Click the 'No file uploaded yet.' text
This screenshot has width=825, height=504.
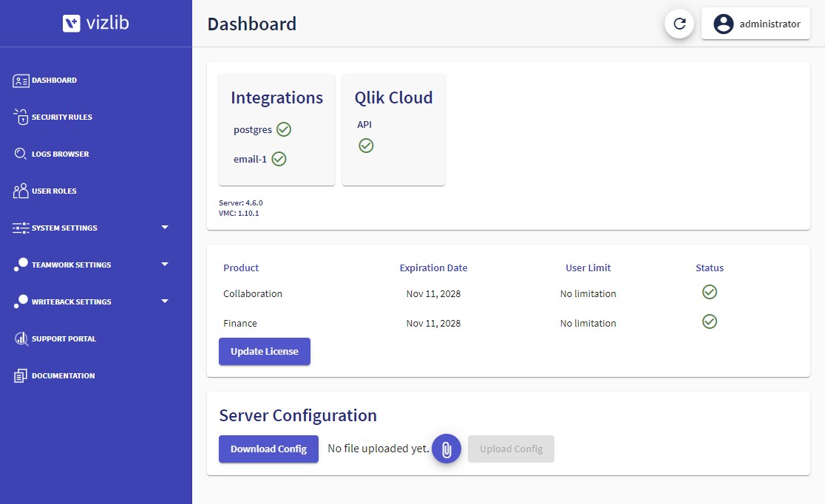point(378,449)
